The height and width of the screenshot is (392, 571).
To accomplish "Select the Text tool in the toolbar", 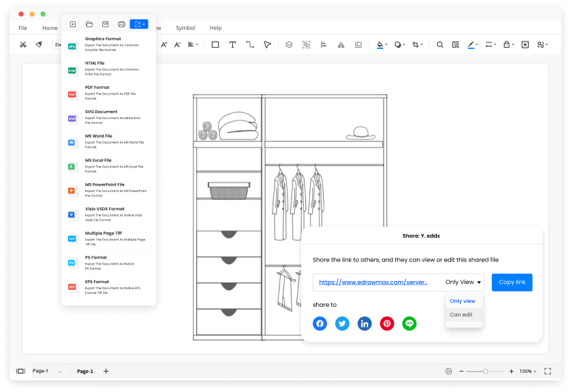I will point(232,44).
